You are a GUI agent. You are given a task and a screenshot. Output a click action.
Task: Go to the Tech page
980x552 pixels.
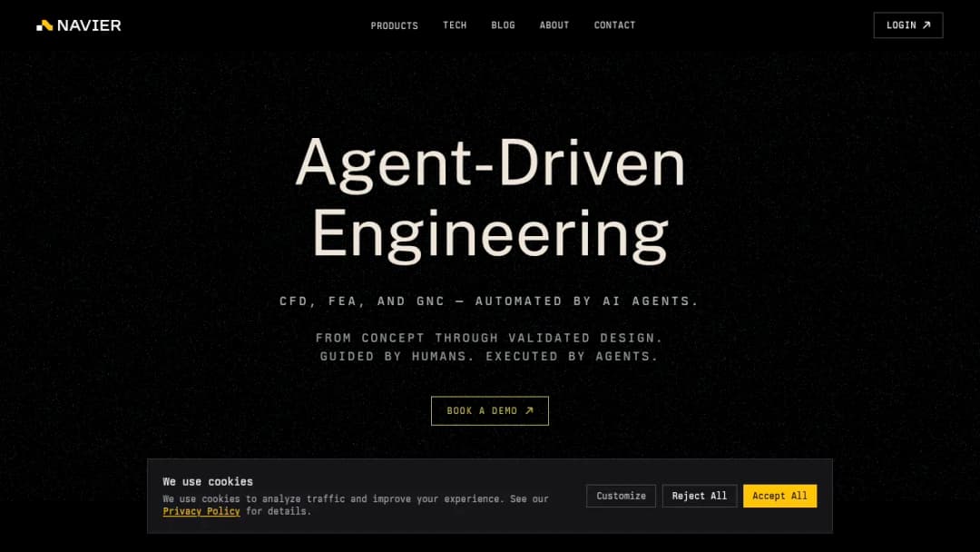click(x=455, y=25)
